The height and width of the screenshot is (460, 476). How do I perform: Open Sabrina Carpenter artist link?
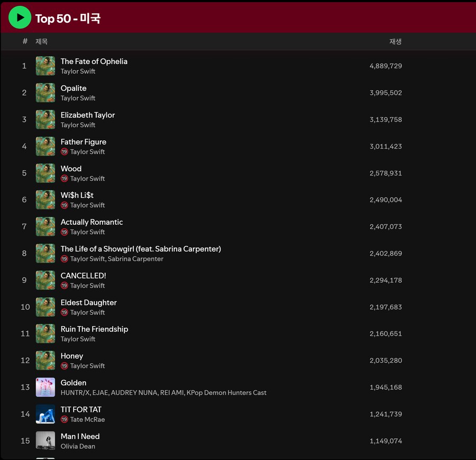click(135, 259)
